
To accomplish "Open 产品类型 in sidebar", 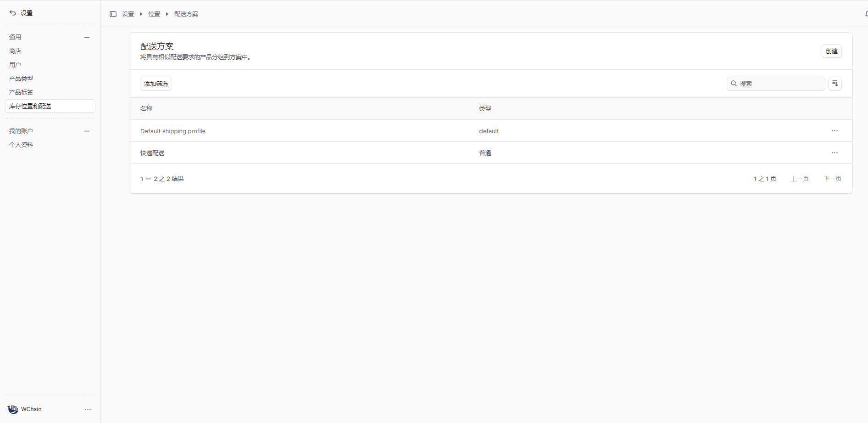I will pos(21,79).
